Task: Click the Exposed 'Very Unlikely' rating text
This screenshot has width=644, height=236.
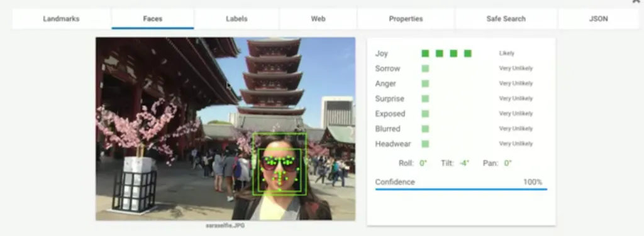Action: (x=516, y=114)
